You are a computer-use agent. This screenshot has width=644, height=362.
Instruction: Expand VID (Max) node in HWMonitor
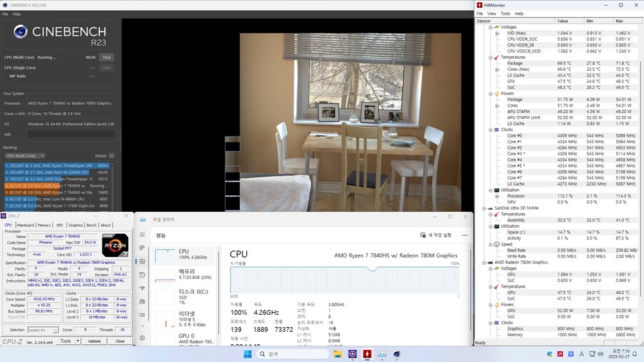click(x=497, y=33)
